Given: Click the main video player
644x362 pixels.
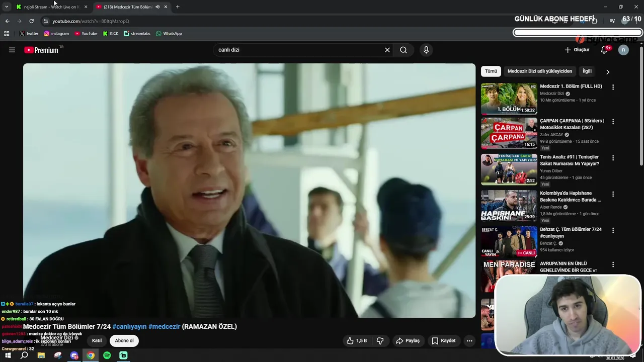Looking at the screenshot, I should [x=249, y=190].
